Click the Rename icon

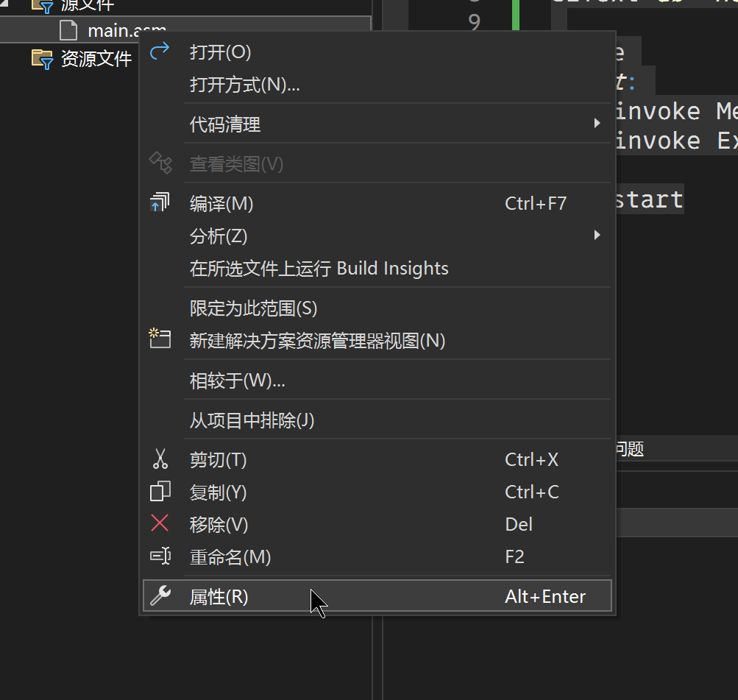point(160,556)
